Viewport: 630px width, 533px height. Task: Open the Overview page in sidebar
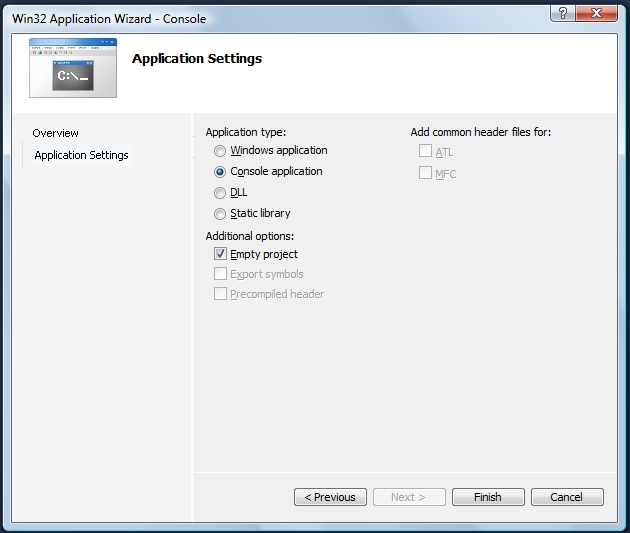(x=55, y=133)
